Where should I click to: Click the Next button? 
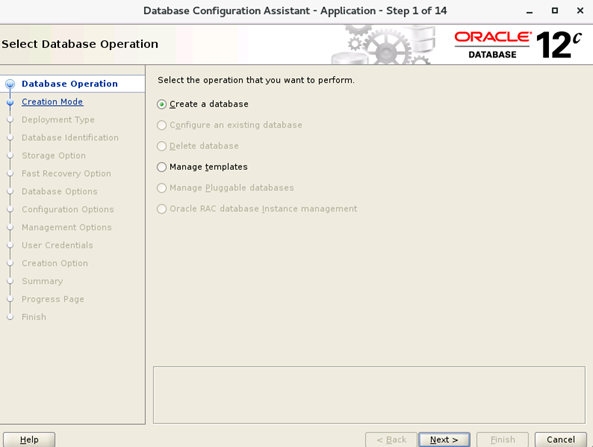coord(444,440)
